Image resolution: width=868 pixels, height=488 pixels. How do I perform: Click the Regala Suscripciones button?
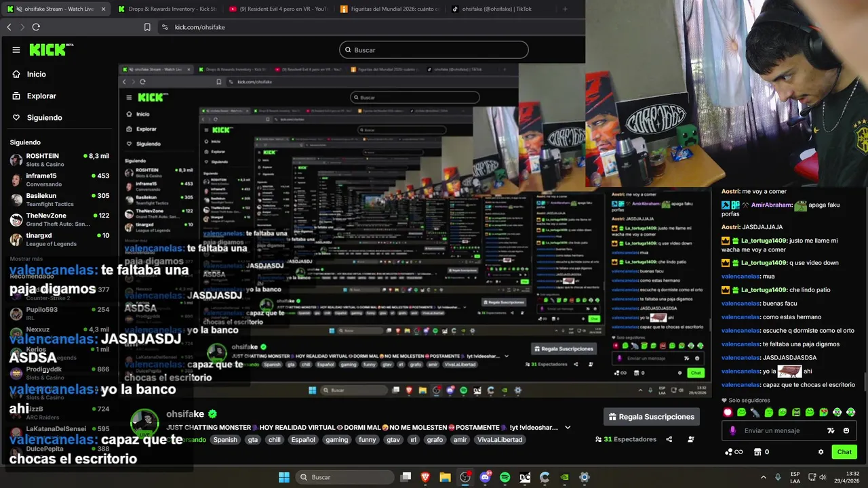tap(651, 417)
